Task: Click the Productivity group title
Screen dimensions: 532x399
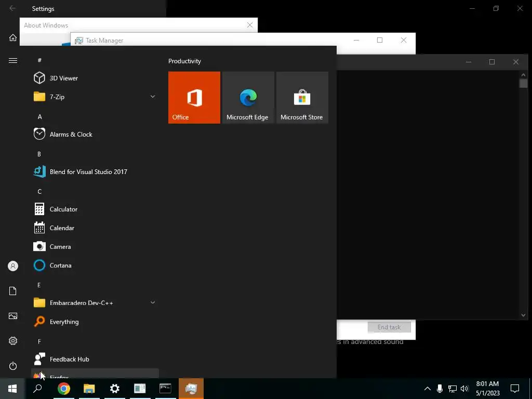Action: pyautogui.click(x=184, y=61)
